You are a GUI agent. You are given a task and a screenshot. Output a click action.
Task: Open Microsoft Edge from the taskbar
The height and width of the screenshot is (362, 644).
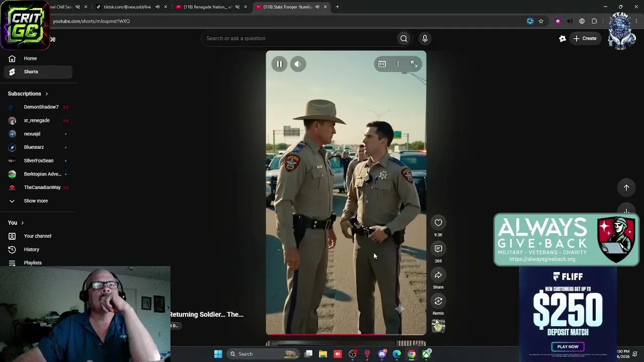click(x=396, y=354)
